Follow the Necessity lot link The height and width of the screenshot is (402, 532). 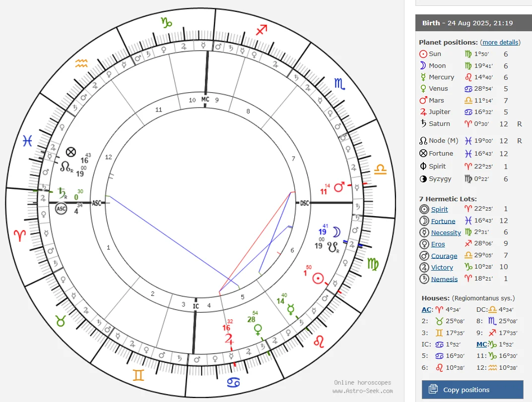click(446, 232)
